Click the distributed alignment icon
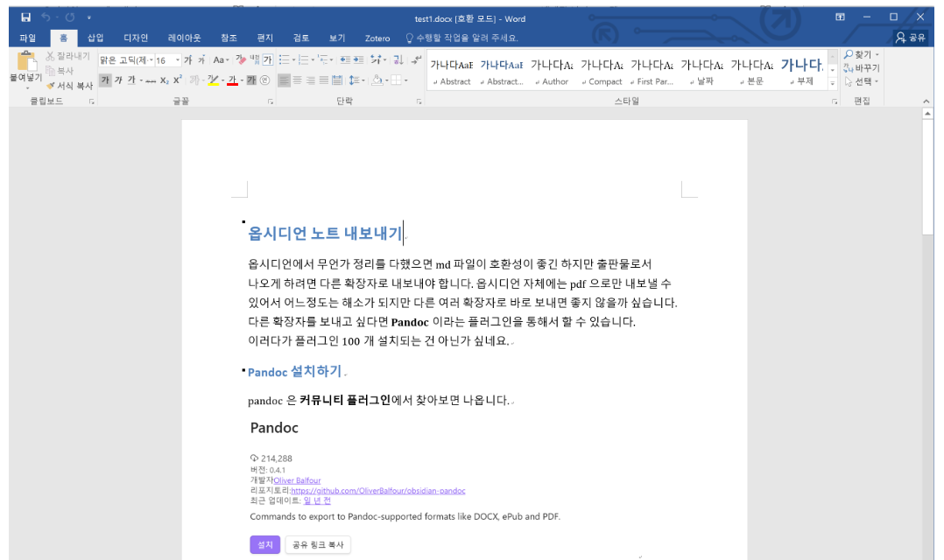The width and height of the screenshot is (944, 560). click(x=336, y=80)
